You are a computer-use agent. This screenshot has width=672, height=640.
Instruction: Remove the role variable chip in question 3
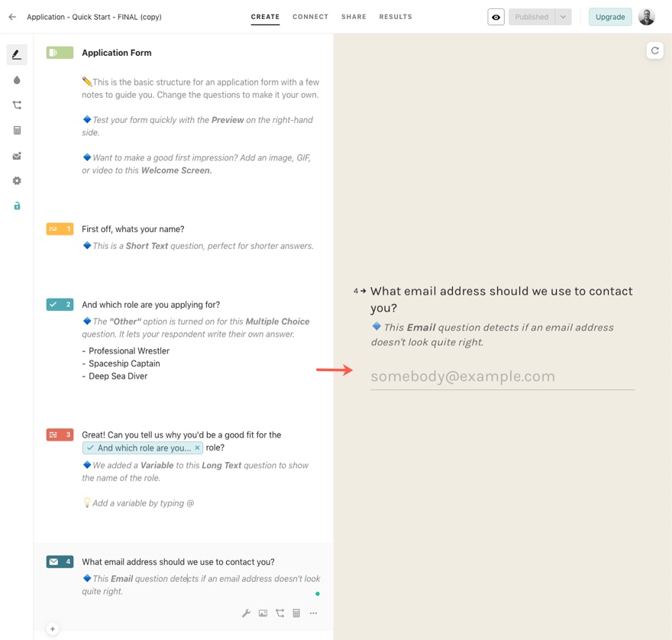[x=197, y=448]
